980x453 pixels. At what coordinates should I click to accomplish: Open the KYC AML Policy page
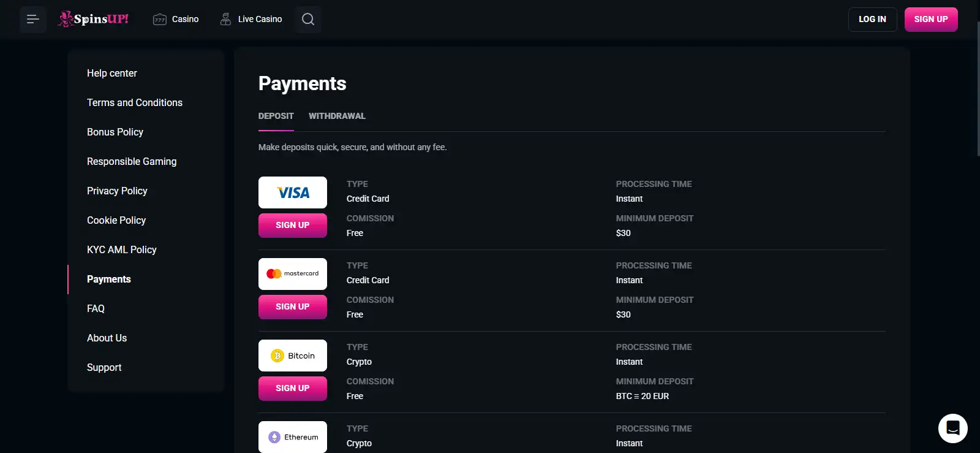coord(122,250)
